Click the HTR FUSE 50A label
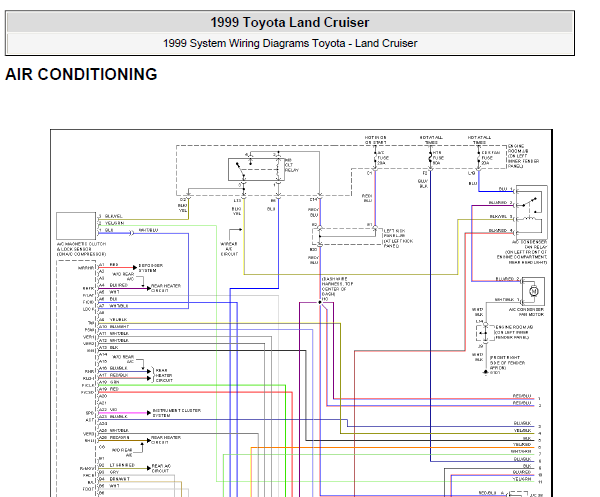Viewport: 600px width, 497px height. click(438, 158)
